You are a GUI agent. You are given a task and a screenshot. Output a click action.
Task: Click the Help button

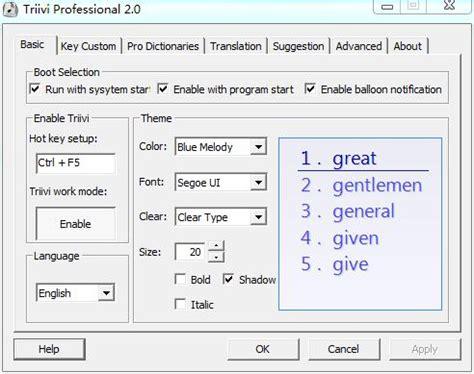[x=49, y=349]
